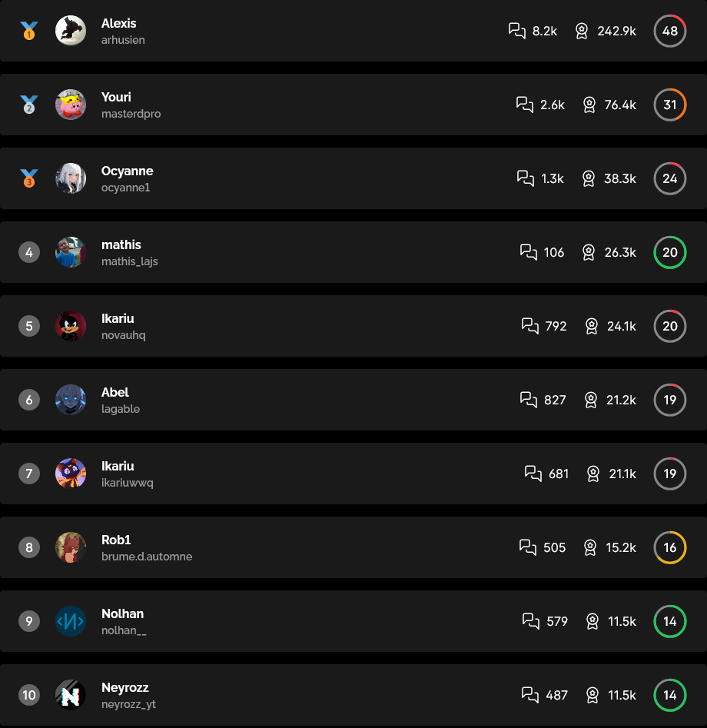Viewport: 707px width, 728px height.
Task: Open Alexis's avatar picture
Action: pos(71,31)
